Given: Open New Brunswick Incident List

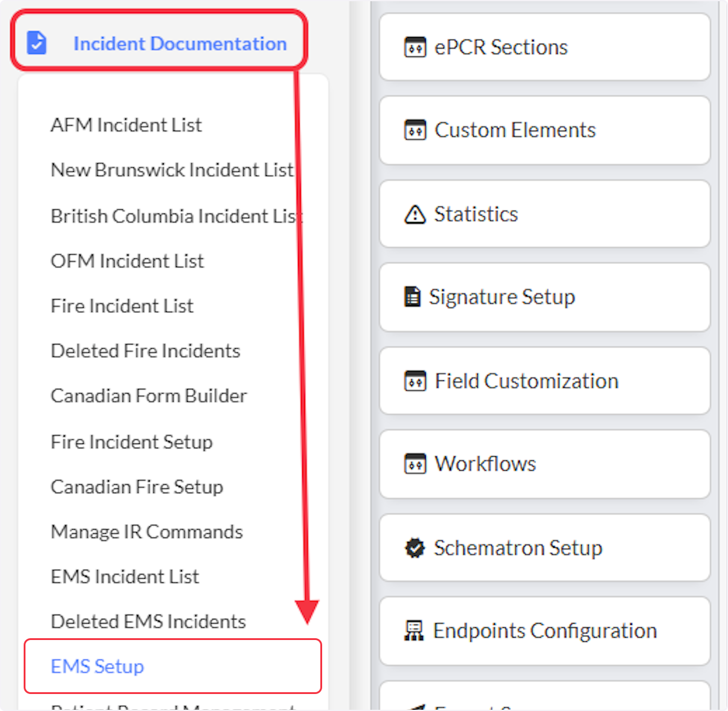Looking at the screenshot, I should tap(172, 170).
